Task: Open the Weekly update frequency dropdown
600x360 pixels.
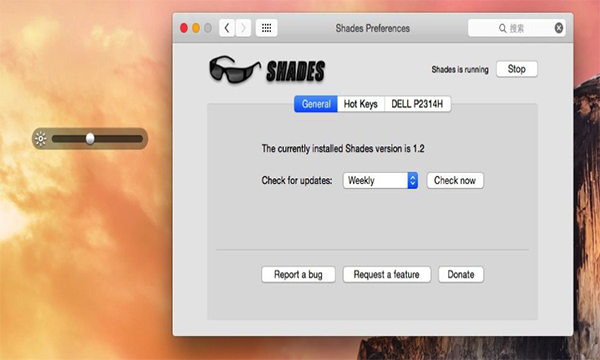Action: [380, 181]
